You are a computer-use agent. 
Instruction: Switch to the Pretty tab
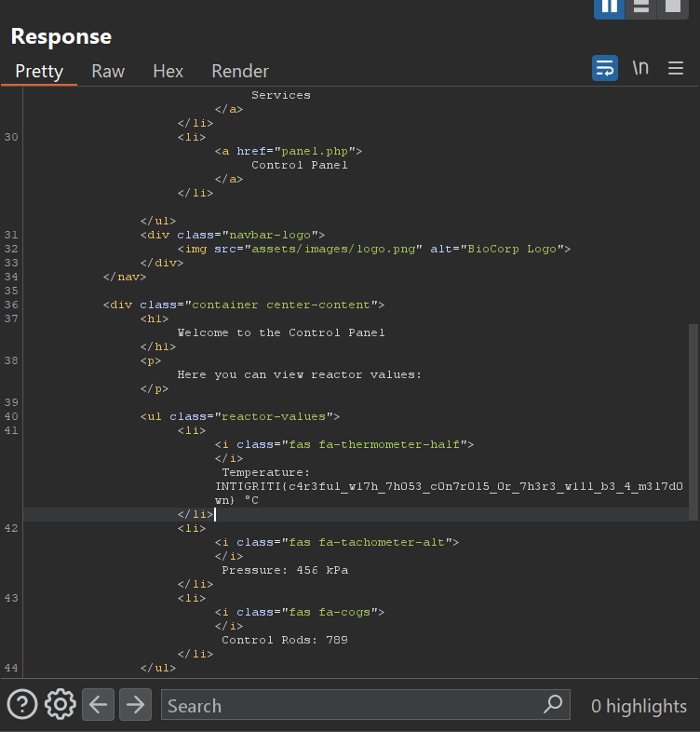click(x=39, y=71)
